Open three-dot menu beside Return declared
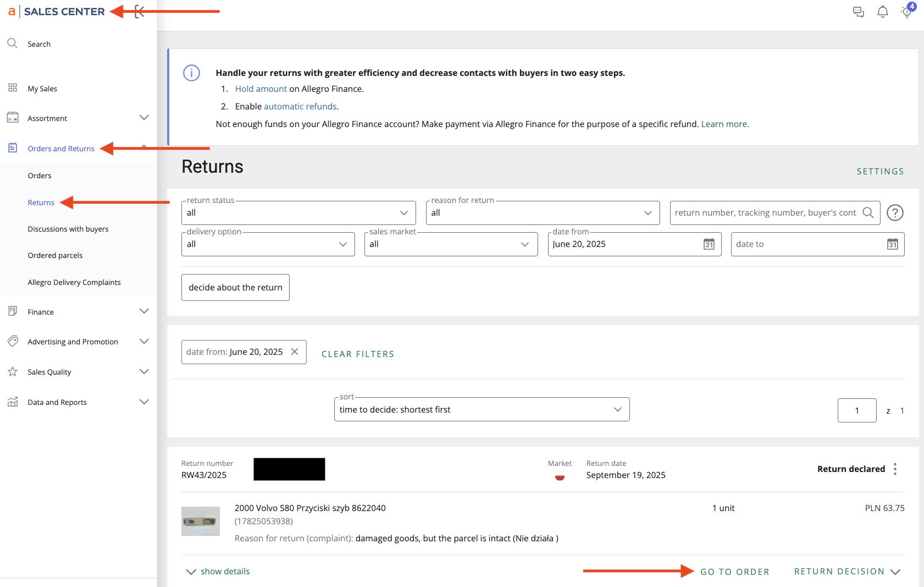Screen dimensions: 924x587 coord(895,469)
